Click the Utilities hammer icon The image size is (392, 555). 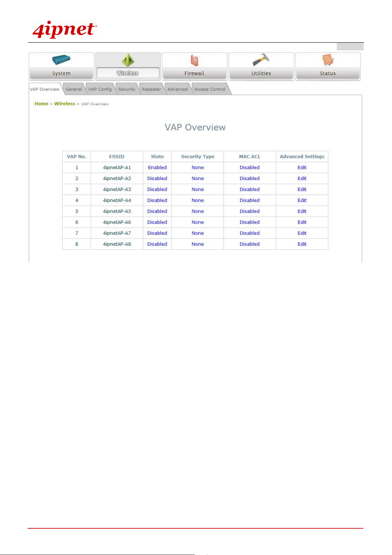pyautogui.click(x=261, y=60)
